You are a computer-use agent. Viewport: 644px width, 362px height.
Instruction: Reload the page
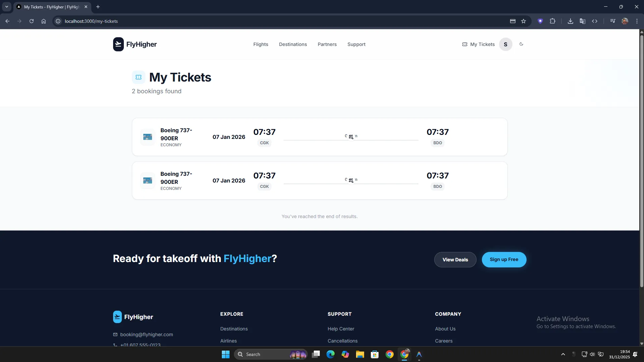click(32, 21)
